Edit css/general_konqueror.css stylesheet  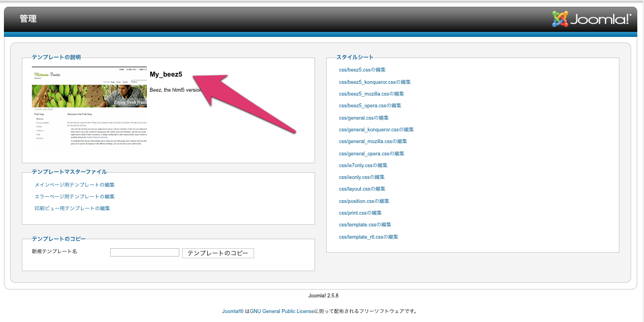[376, 129]
